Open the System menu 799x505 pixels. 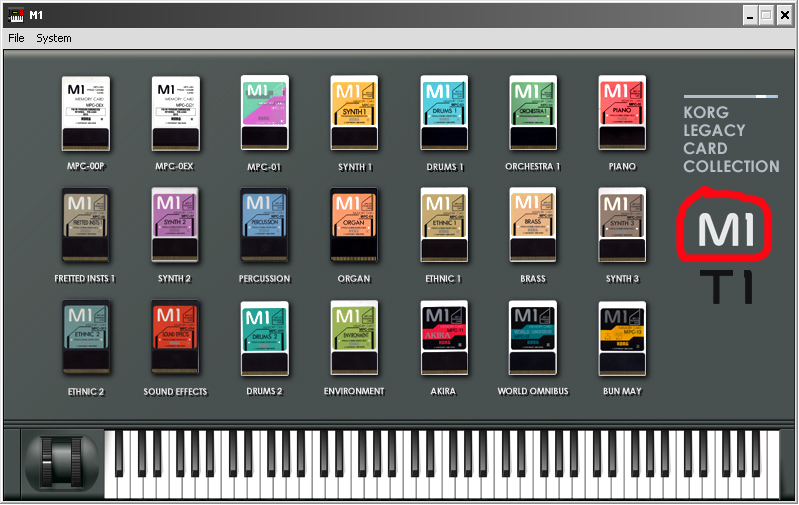(x=54, y=38)
